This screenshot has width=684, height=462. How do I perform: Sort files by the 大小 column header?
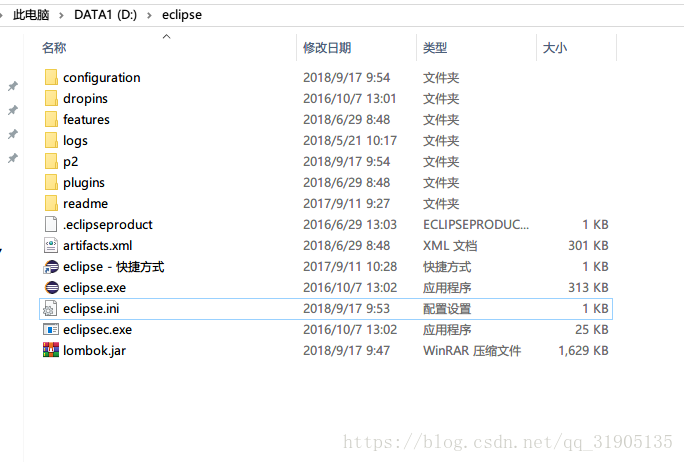point(555,48)
